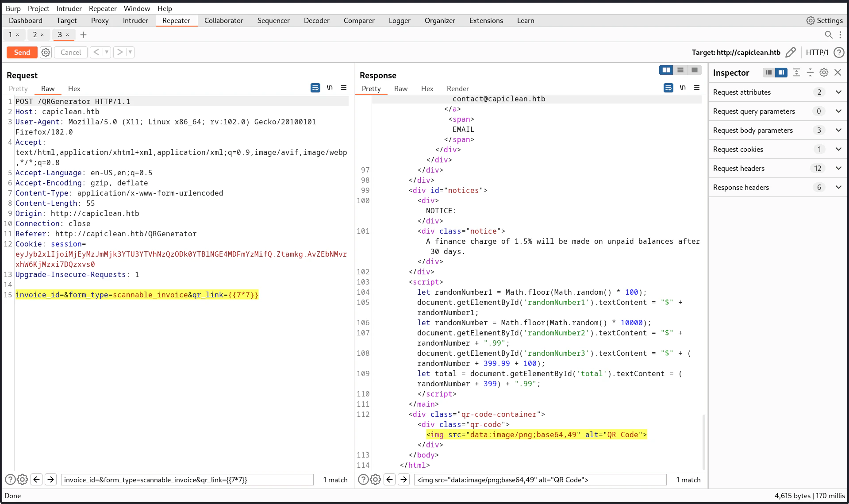Send the request
The image size is (849, 504).
(x=22, y=52)
